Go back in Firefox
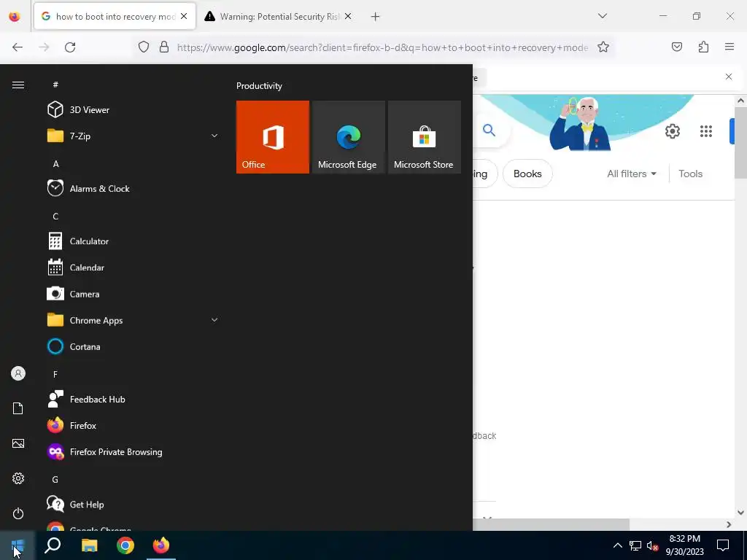Viewport: 747px width, 560px height. [18, 47]
